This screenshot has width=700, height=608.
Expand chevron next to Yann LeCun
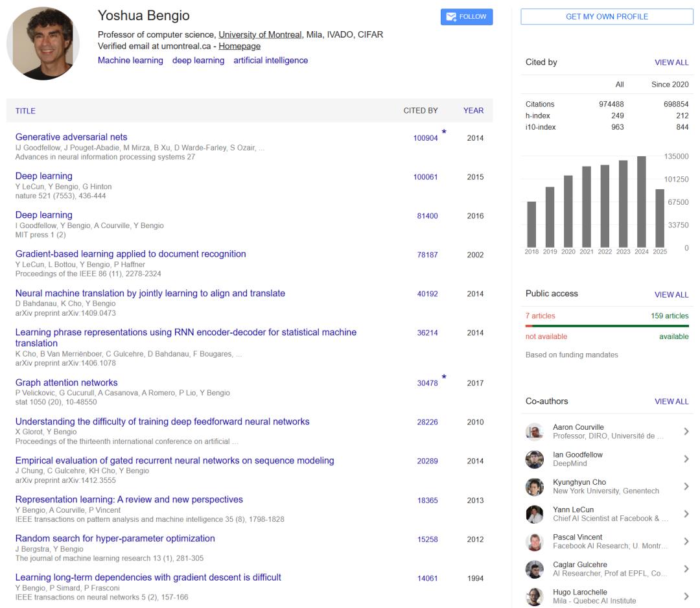click(x=686, y=514)
